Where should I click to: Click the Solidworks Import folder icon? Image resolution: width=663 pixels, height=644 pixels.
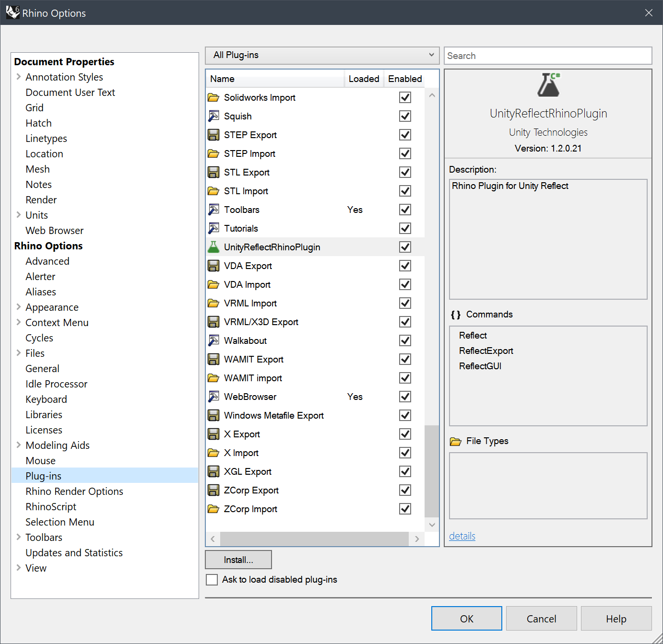point(213,97)
